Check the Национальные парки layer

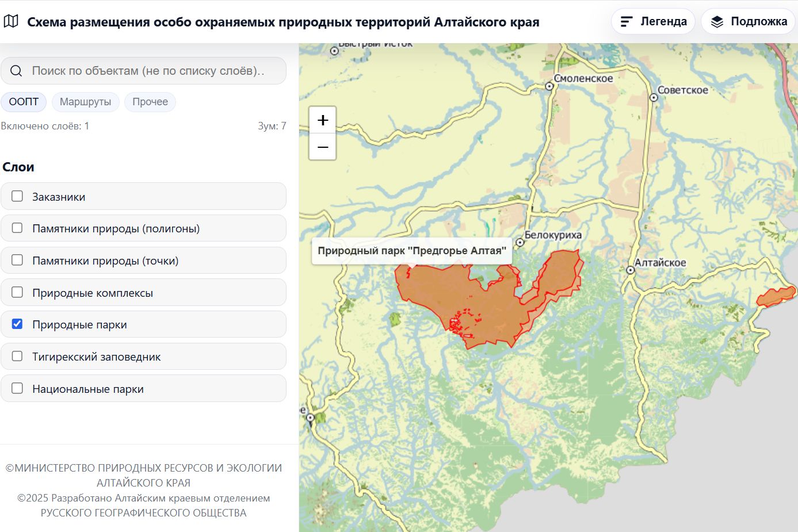(x=17, y=388)
